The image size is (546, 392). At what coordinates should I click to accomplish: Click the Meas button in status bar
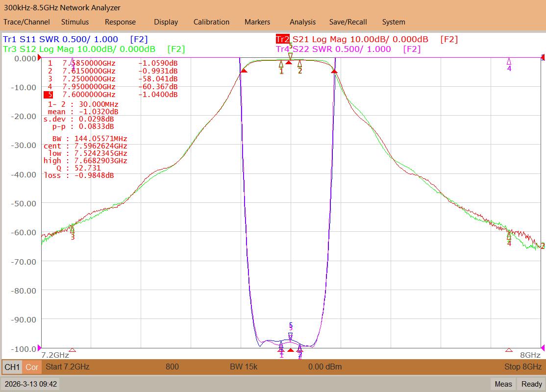coord(503,384)
